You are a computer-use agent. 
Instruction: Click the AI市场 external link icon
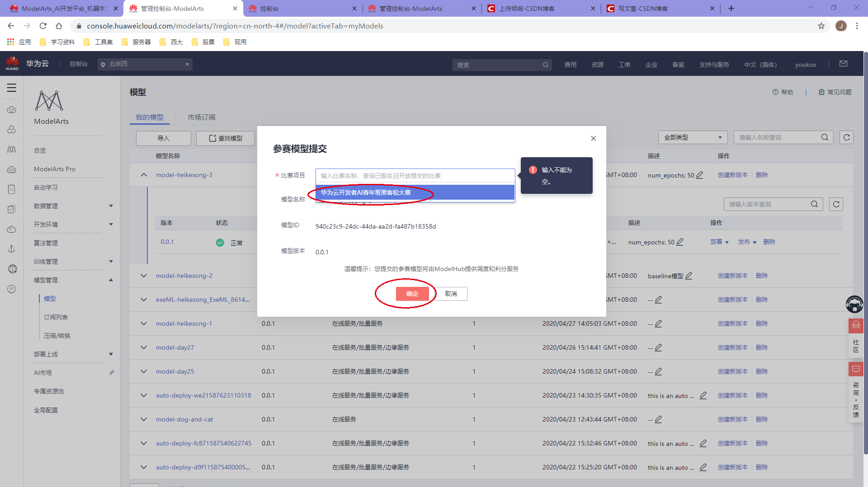tap(112, 373)
